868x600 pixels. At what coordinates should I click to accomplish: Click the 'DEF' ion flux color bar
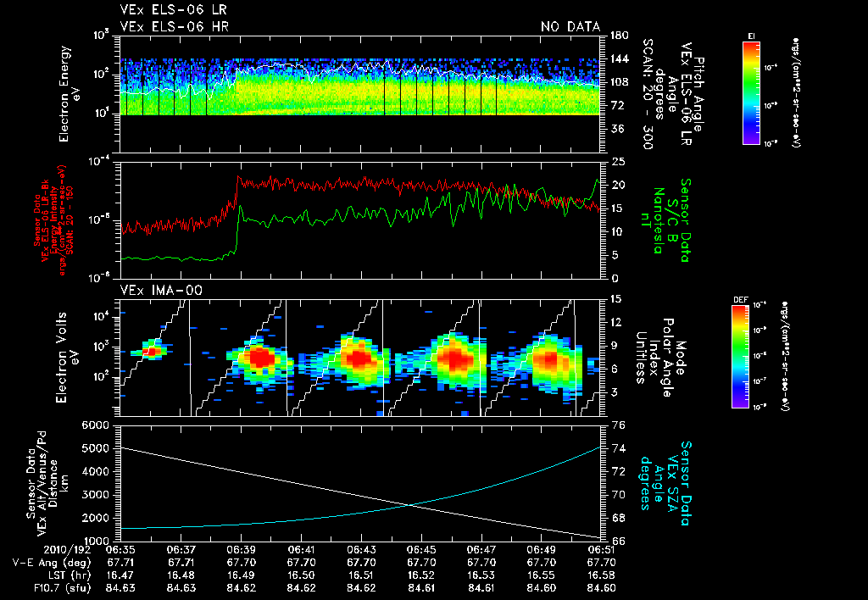pyautogui.click(x=740, y=357)
